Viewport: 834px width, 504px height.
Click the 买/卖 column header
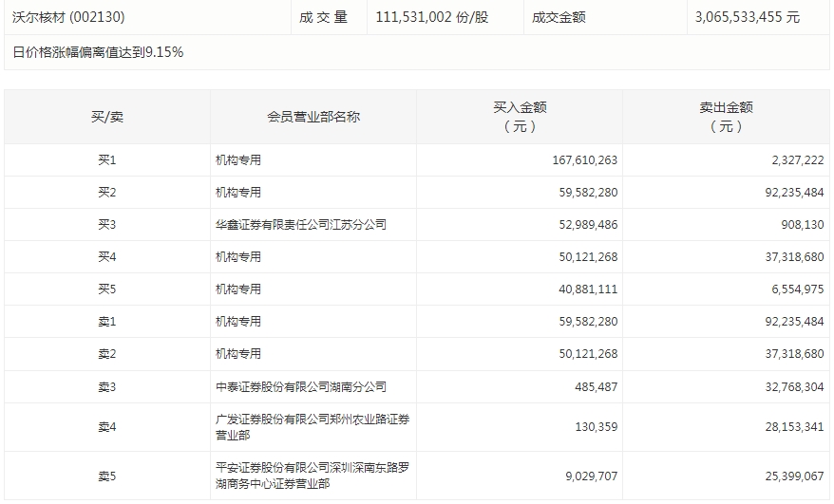click(x=106, y=117)
